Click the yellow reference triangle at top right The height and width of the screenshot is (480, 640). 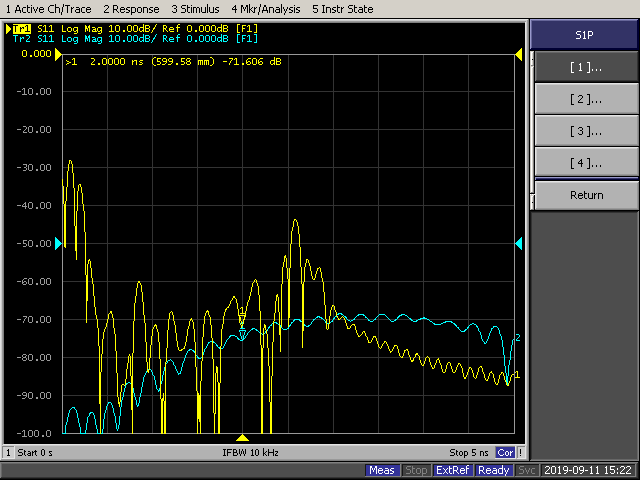pyautogui.click(x=519, y=53)
